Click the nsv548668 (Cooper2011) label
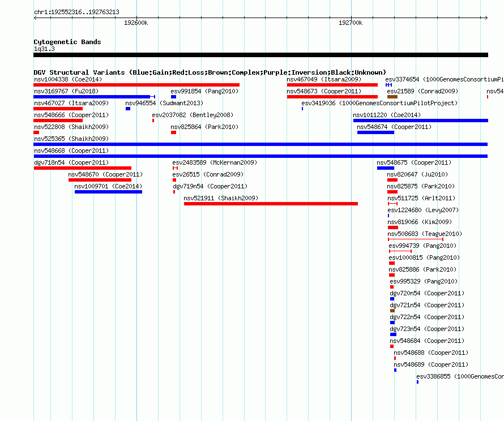 click(71, 151)
